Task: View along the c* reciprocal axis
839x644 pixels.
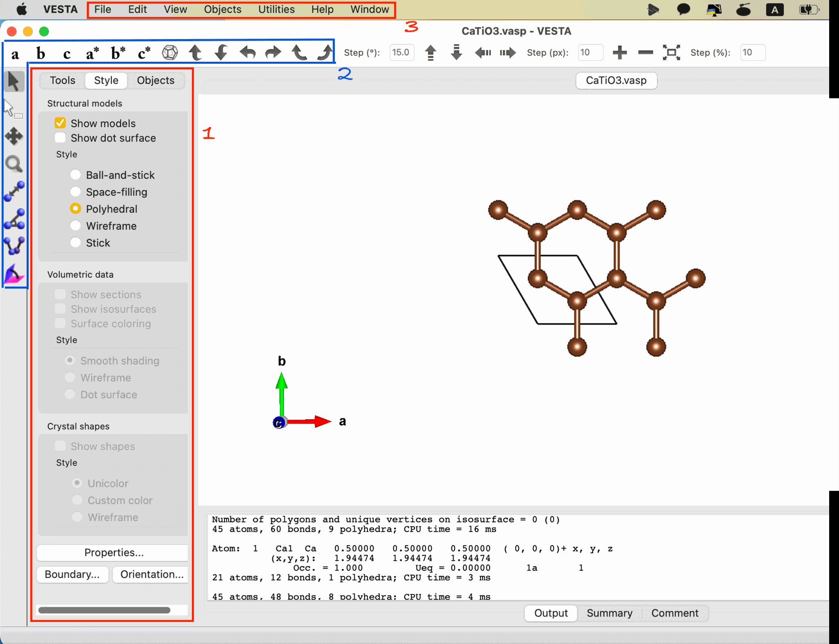Action: click(144, 53)
